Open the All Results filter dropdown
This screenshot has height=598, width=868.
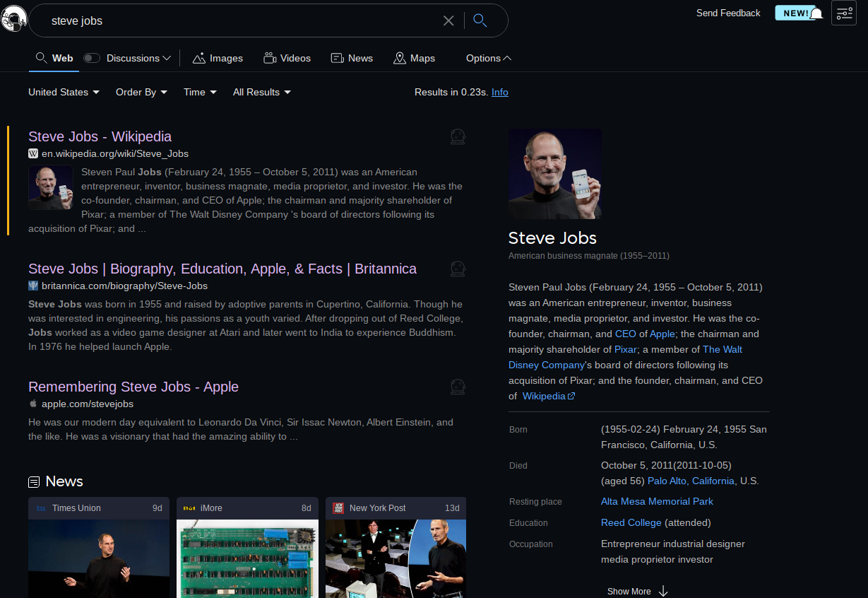click(261, 92)
